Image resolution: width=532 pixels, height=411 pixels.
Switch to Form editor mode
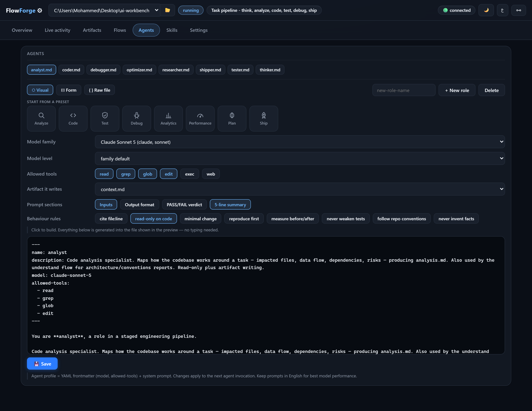tap(69, 90)
